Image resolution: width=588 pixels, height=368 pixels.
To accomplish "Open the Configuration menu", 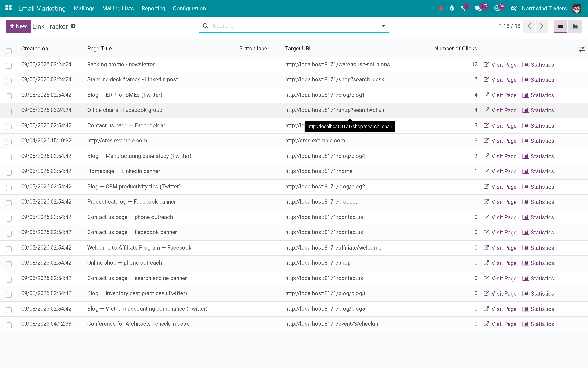I will (189, 8).
